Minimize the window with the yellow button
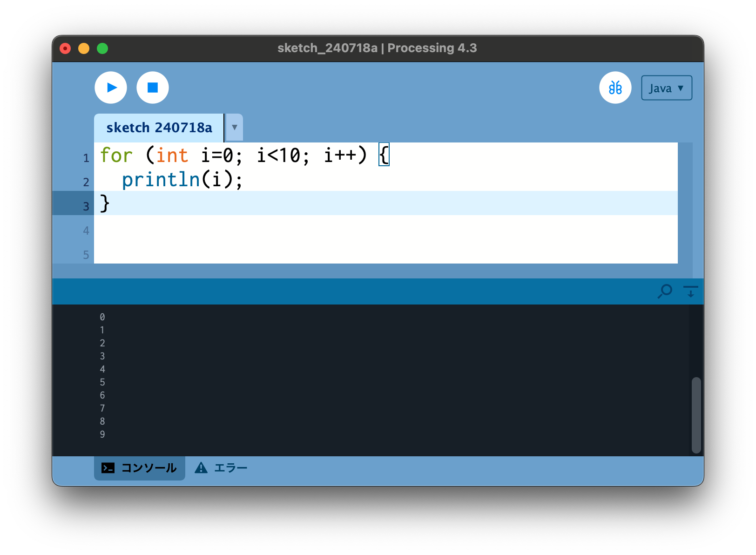Viewport: 756px width, 555px height. [x=84, y=48]
